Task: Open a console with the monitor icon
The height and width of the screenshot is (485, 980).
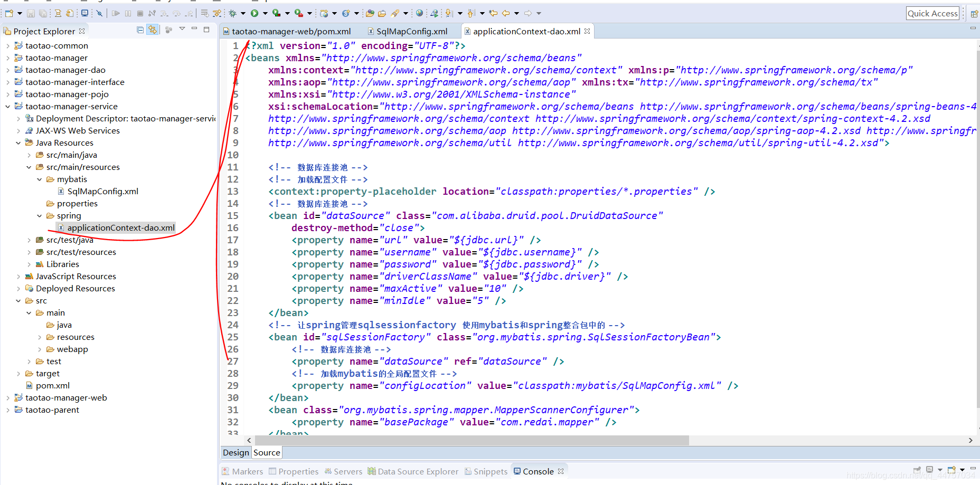Action: (84, 13)
